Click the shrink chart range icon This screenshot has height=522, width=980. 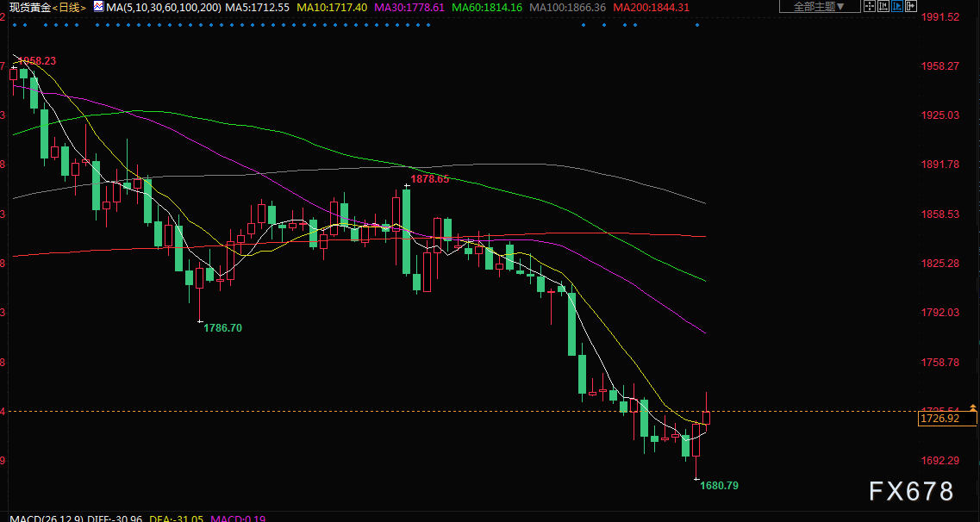(883, 6)
